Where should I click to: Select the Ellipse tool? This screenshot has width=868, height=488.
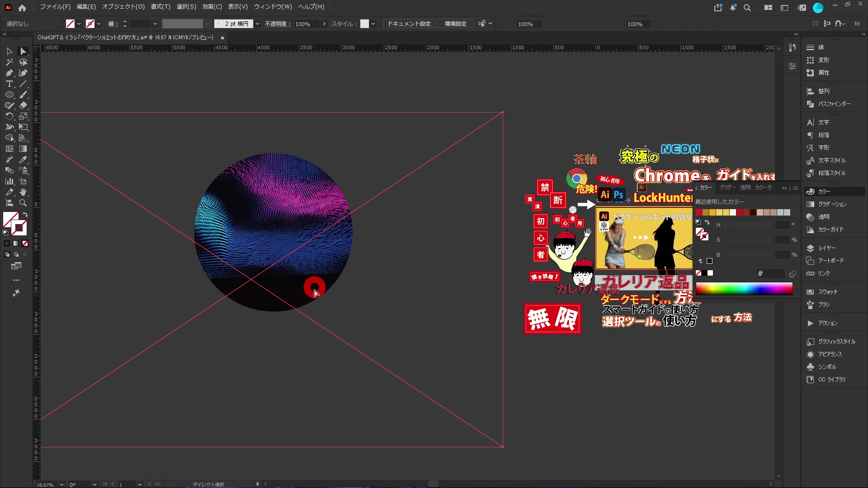[9, 95]
